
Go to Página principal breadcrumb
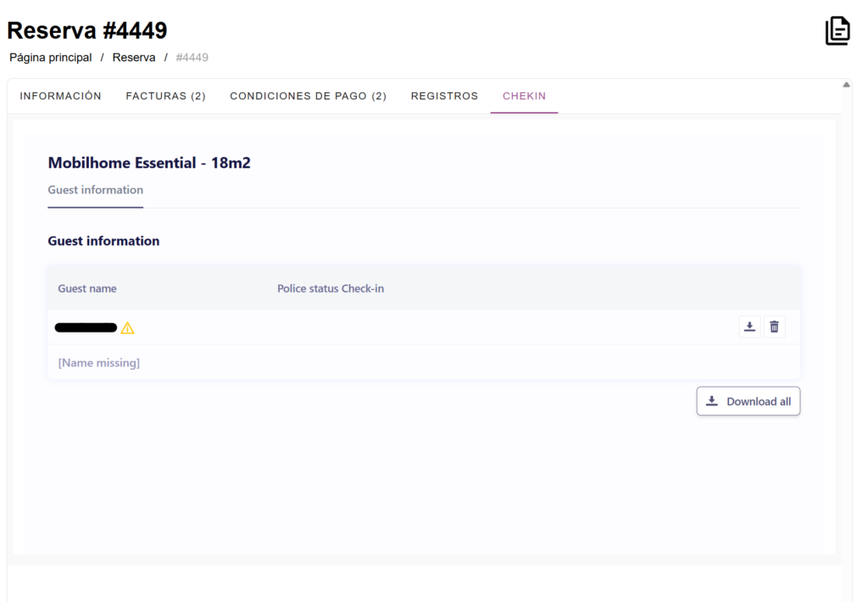coord(51,58)
